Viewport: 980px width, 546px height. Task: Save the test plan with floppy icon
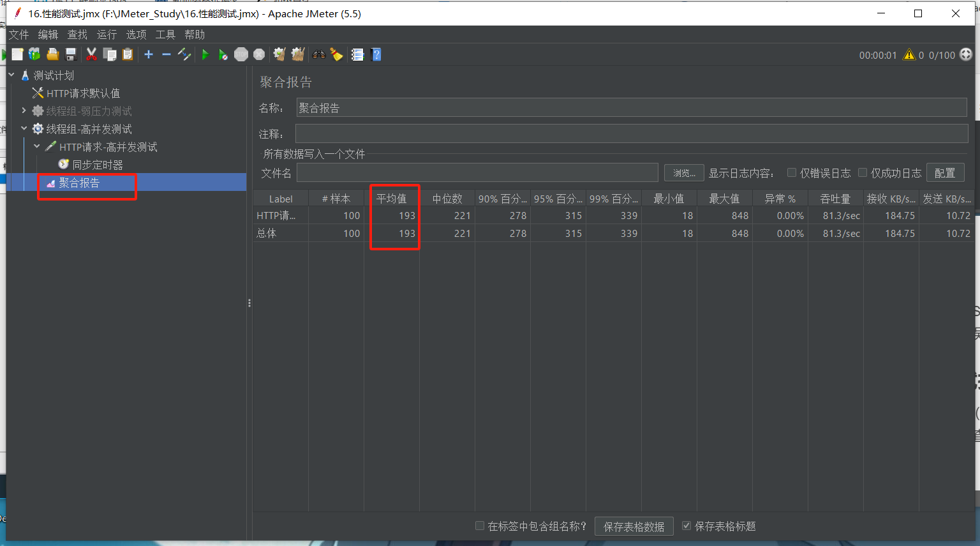pyautogui.click(x=71, y=54)
